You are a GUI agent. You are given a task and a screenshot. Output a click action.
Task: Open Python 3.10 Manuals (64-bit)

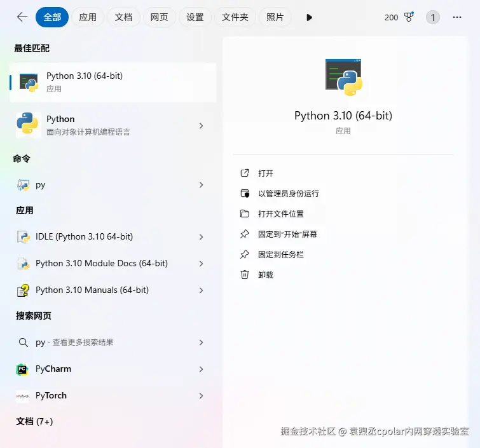104,290
